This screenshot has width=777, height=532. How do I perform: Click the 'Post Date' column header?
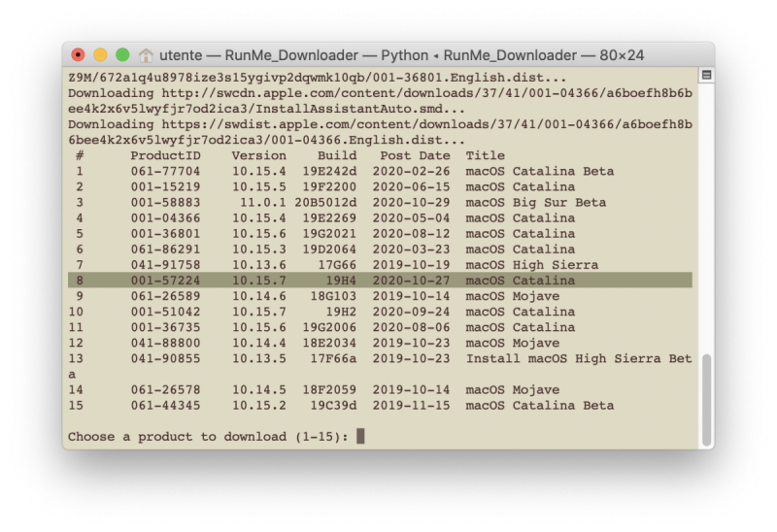[416, 155]
